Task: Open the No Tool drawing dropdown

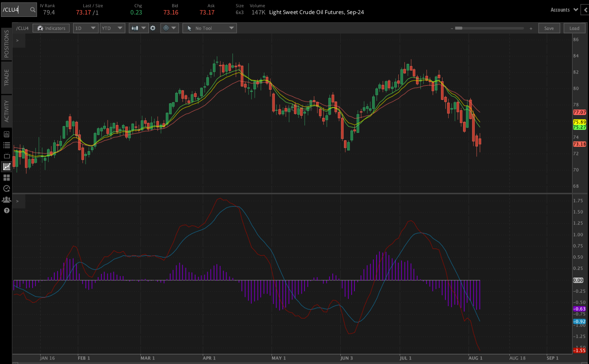Action: pos(209,28)
